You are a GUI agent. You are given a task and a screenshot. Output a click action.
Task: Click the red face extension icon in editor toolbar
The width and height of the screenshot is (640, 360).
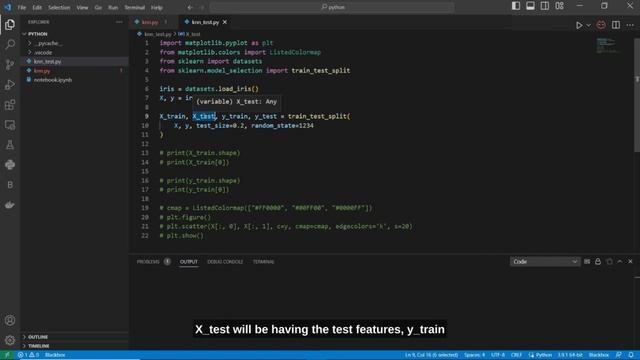(601, 25)
